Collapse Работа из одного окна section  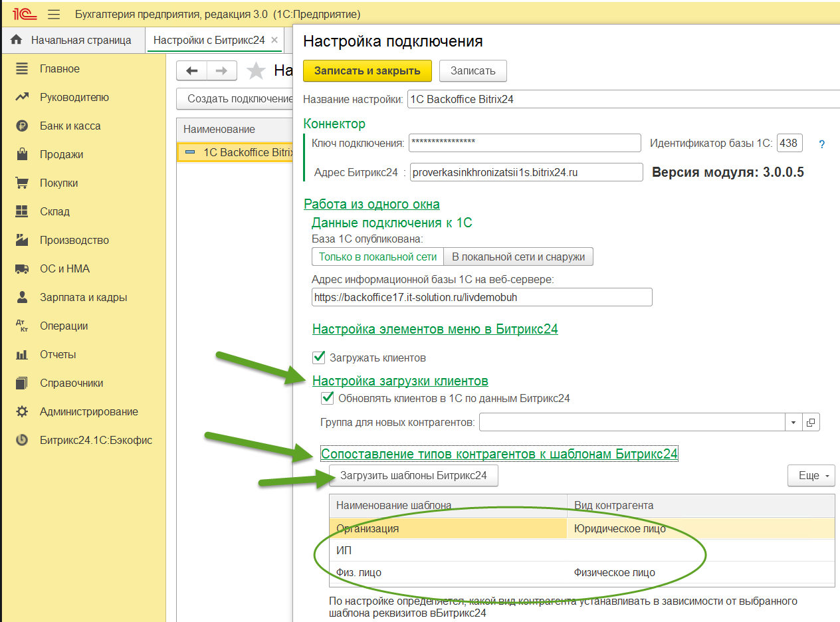coord(371,204)
